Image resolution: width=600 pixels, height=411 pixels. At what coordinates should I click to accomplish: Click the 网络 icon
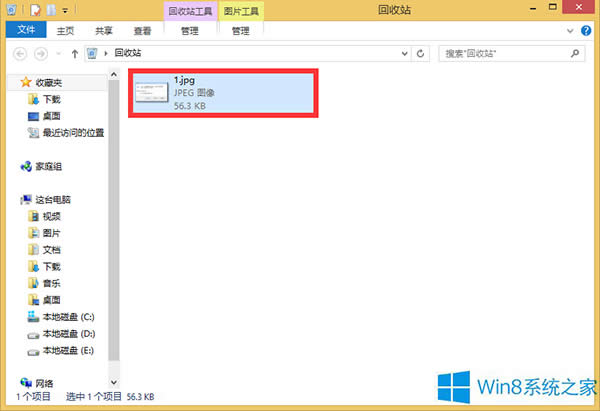(26, 382)
